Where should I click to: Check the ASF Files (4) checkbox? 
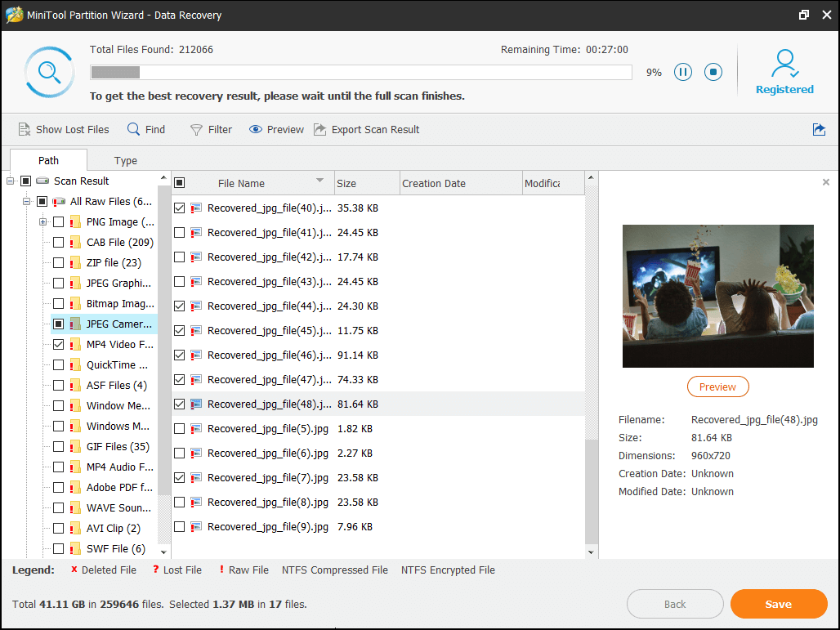tap(59, 385)
